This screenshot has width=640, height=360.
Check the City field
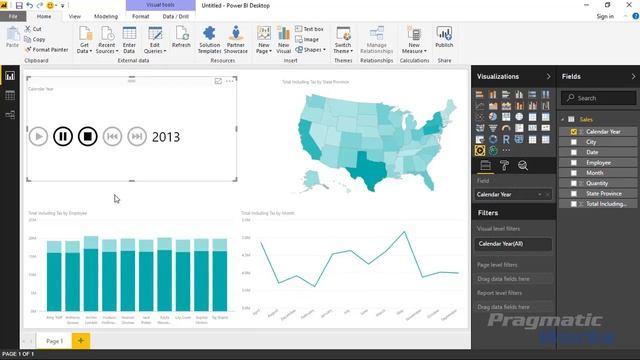coord(573,142)
